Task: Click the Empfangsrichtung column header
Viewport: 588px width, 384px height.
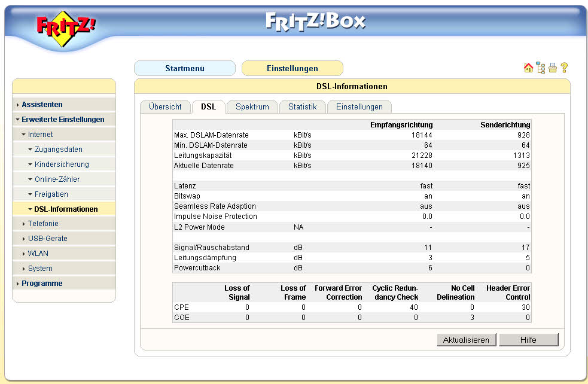Action: (x=401, y=125)
